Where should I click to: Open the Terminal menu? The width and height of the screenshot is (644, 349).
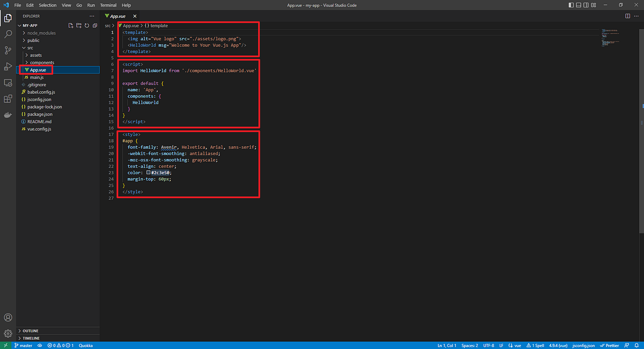pyautogui.click(x=108, y=5)
